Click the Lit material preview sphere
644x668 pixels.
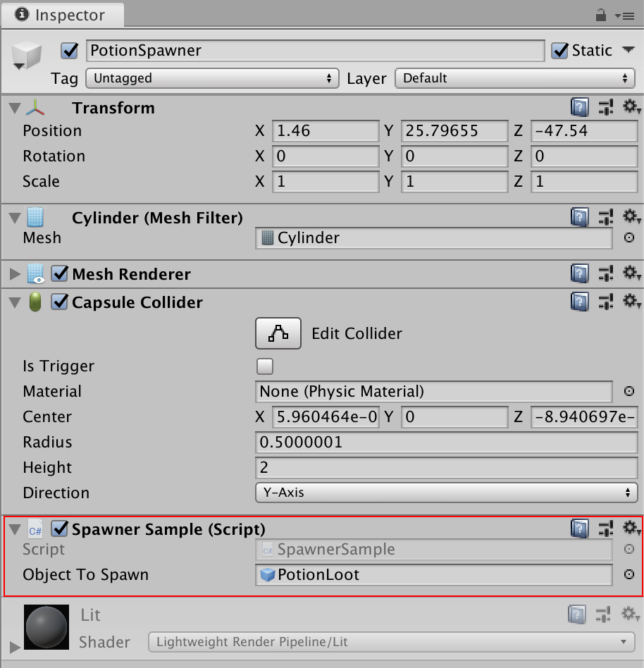click(47, 627)
